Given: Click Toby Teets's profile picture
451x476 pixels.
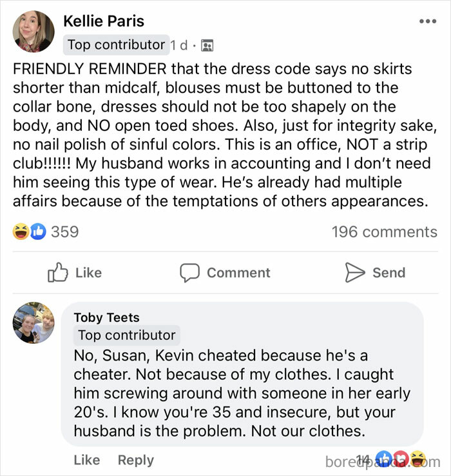Looking at the screenshot, I should pyautogui.click(x=34, y=322).
